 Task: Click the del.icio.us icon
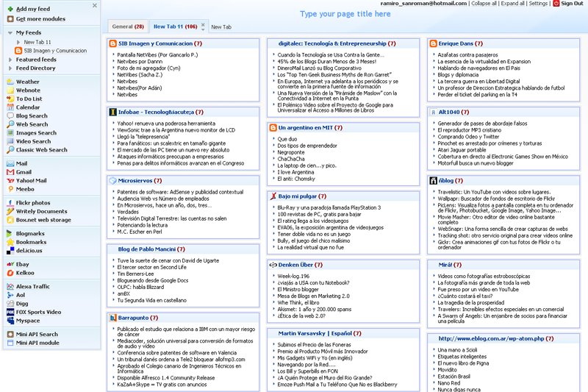pos(10,251)
